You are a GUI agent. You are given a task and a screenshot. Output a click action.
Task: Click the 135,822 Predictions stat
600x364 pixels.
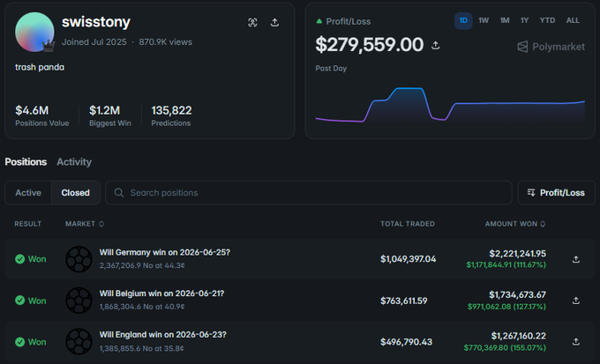click(171, 115)
